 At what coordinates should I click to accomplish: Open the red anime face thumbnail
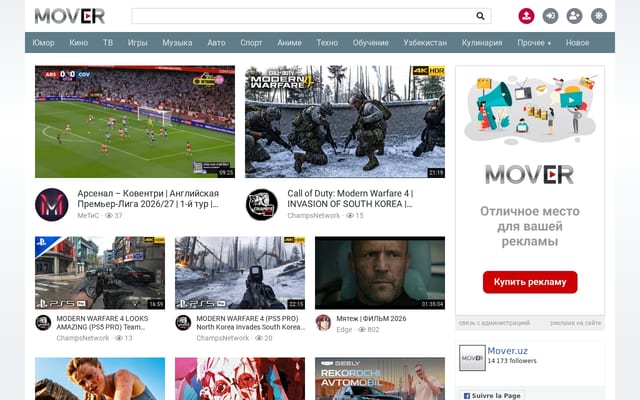(x=240, y=379)
